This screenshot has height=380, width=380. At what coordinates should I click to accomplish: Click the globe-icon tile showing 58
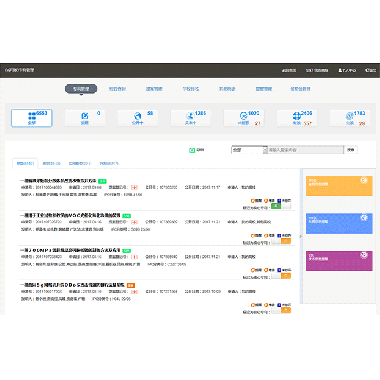[x=138, y=118]
